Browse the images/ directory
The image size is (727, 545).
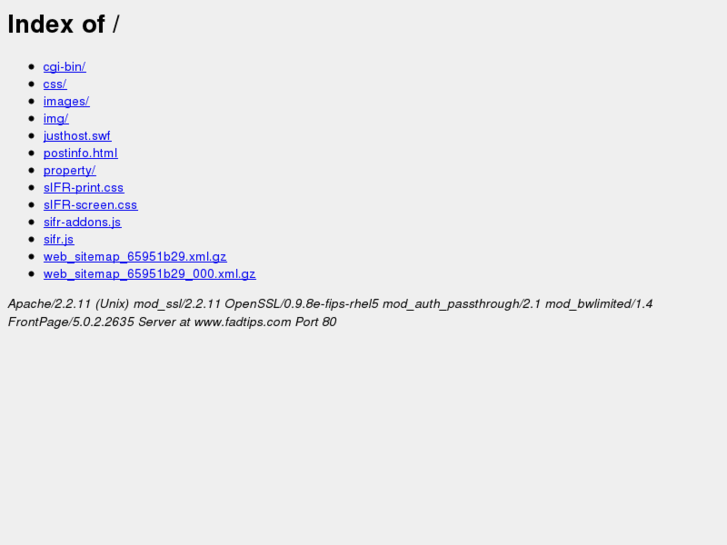[x=66, y=101]
